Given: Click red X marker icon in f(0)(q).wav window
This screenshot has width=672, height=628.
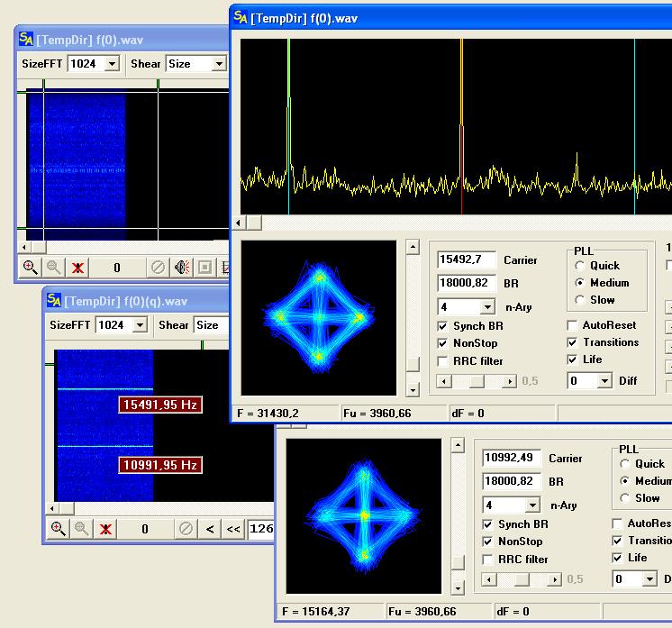Looking at the screenshot, I should tap(105, 529).
